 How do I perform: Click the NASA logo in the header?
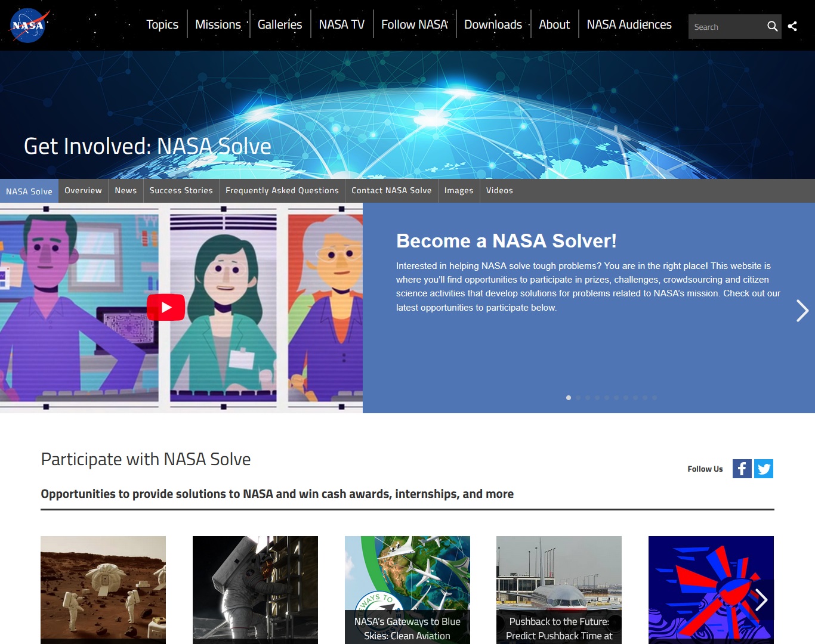[29, 26]
